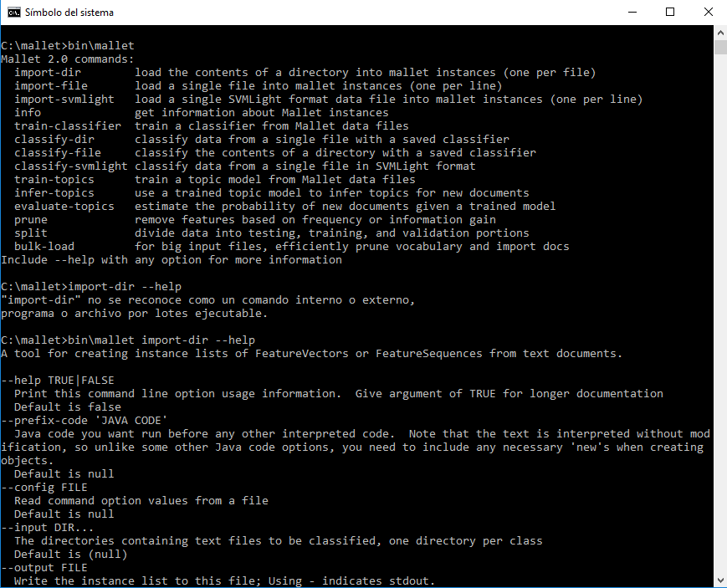Click the scrollbar up arrow
Viewport: 727px width, 588px height.
point(719,32)
